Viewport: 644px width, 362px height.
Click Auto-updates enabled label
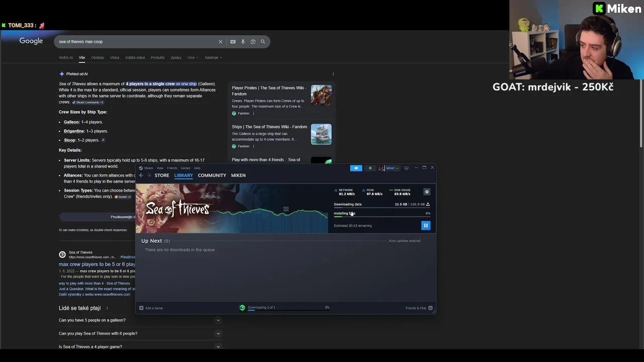pyautogui.click(x=405, y=241)
